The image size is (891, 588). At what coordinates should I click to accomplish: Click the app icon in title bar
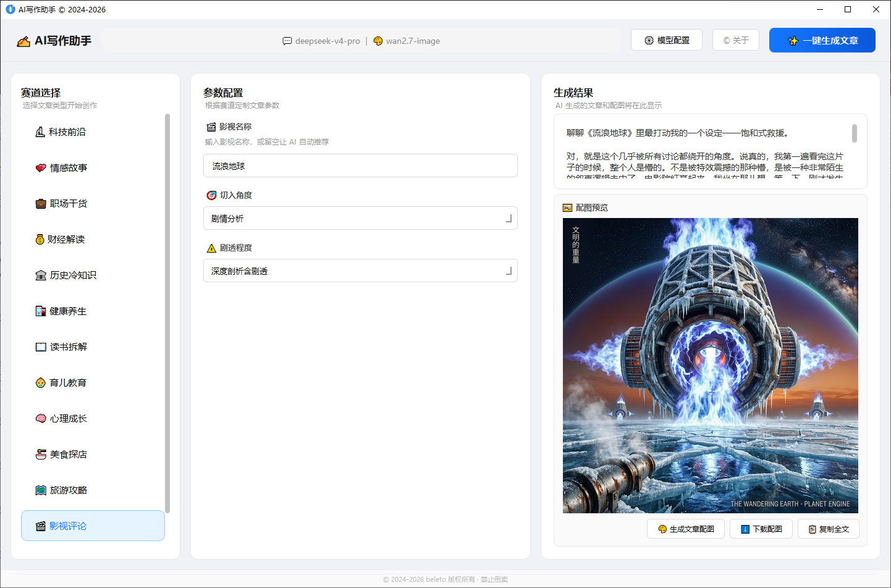[x=10, y=9]
